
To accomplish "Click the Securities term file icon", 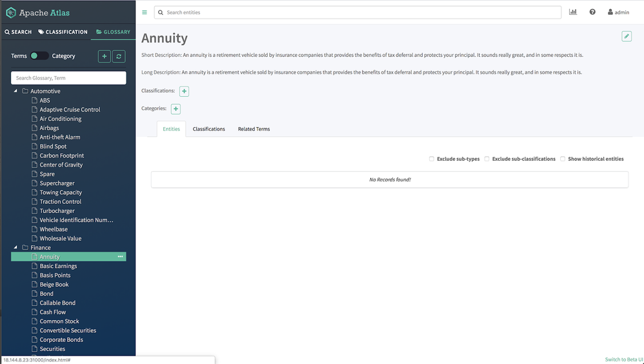I will (34, 349).
